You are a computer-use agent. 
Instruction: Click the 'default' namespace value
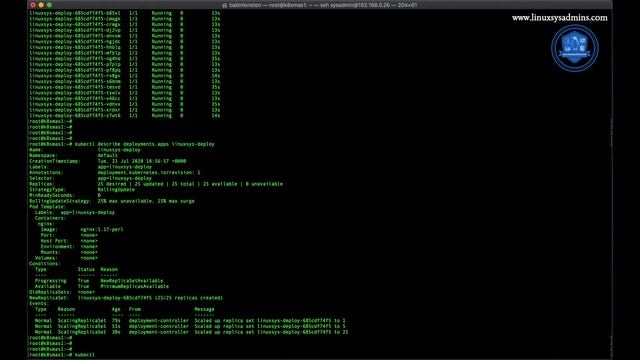point(107,156)
